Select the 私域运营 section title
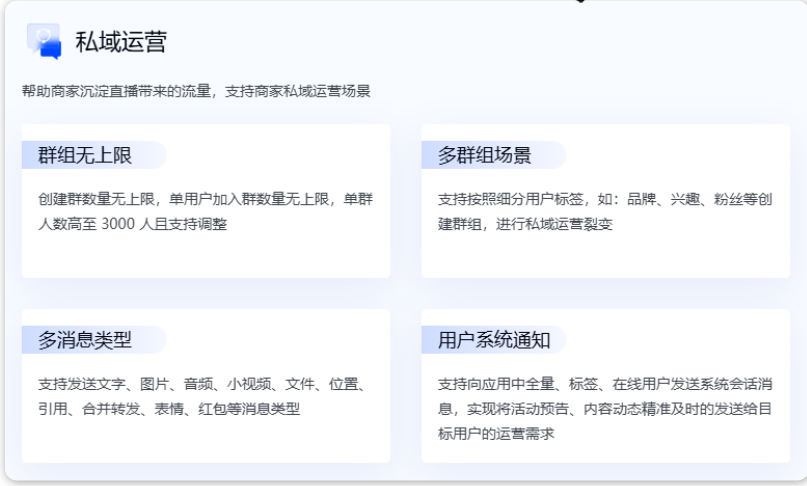 tap(121, 42)
